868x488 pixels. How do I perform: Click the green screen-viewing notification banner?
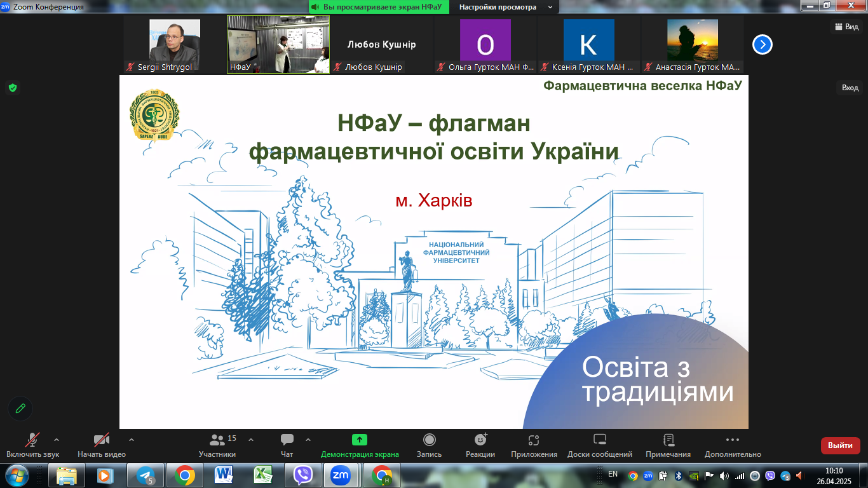click(379, 7)
